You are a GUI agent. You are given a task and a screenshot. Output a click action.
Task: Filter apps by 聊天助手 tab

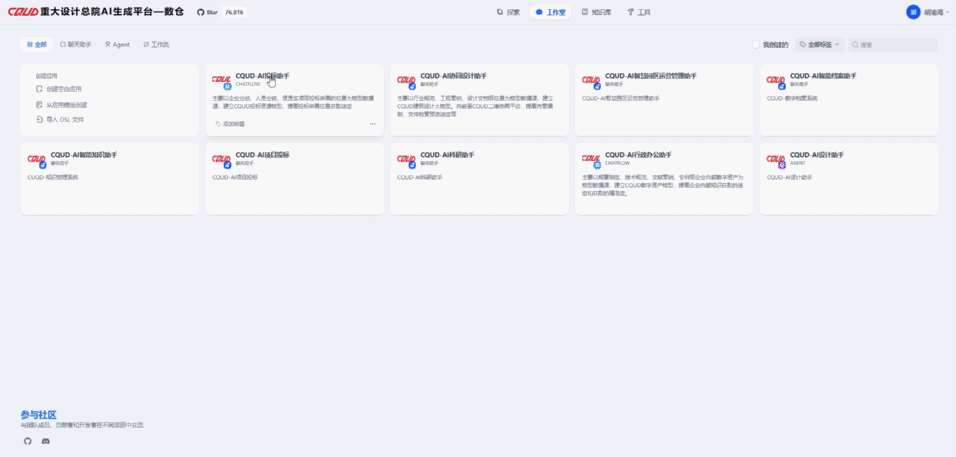[76, 44]
